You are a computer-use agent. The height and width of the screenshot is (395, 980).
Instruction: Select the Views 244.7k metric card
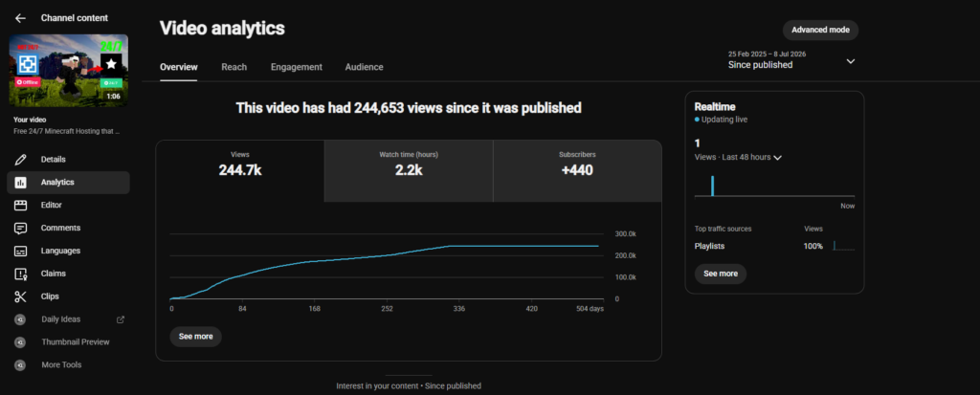pyautogui.click(x=240, y=170)
